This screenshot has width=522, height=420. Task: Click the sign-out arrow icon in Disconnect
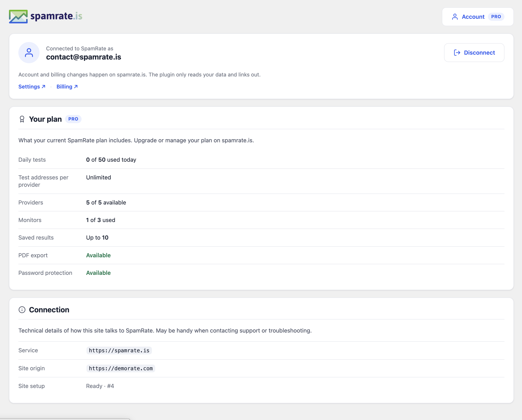tap(457, 53)
